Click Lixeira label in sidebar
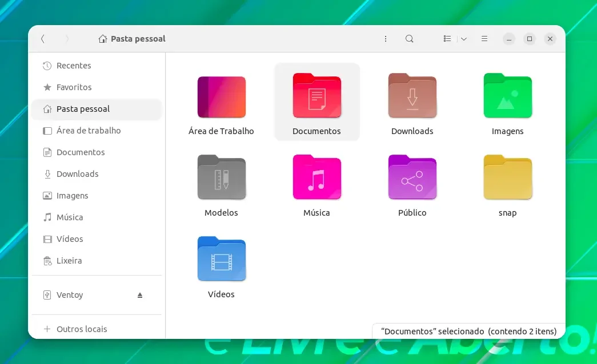The image size is (597, 364). (69, 261)
